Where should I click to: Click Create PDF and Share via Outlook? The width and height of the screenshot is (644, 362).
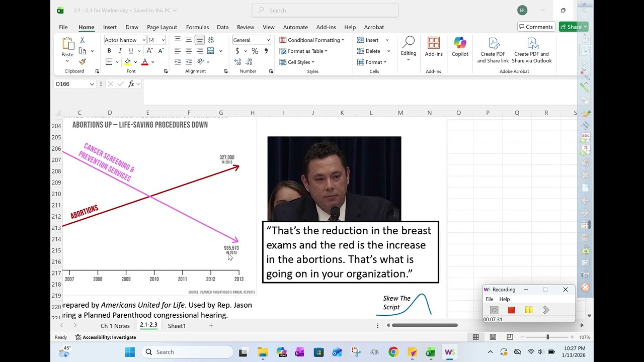(532, 50)
